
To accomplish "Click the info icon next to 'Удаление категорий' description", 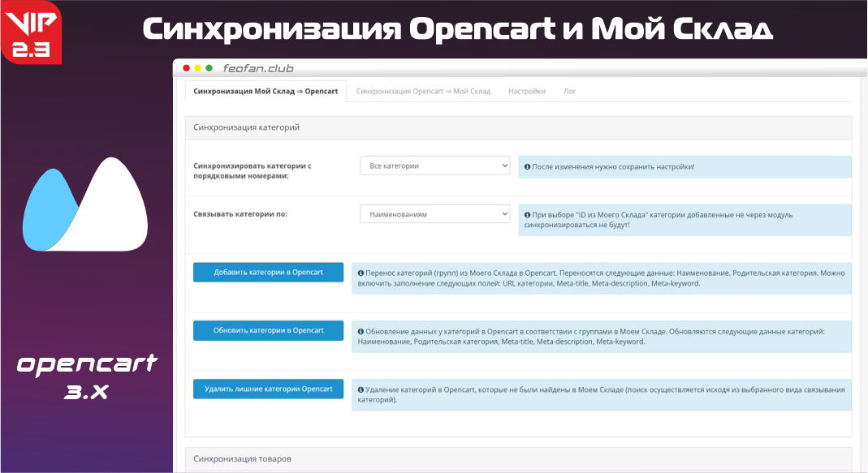I will point(361,390).
